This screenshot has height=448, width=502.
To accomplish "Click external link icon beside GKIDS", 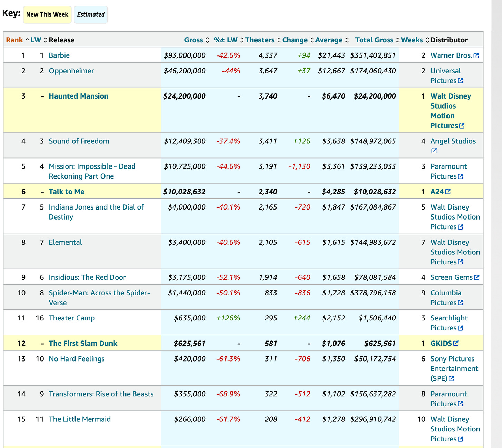I will (x=456, y=344).
